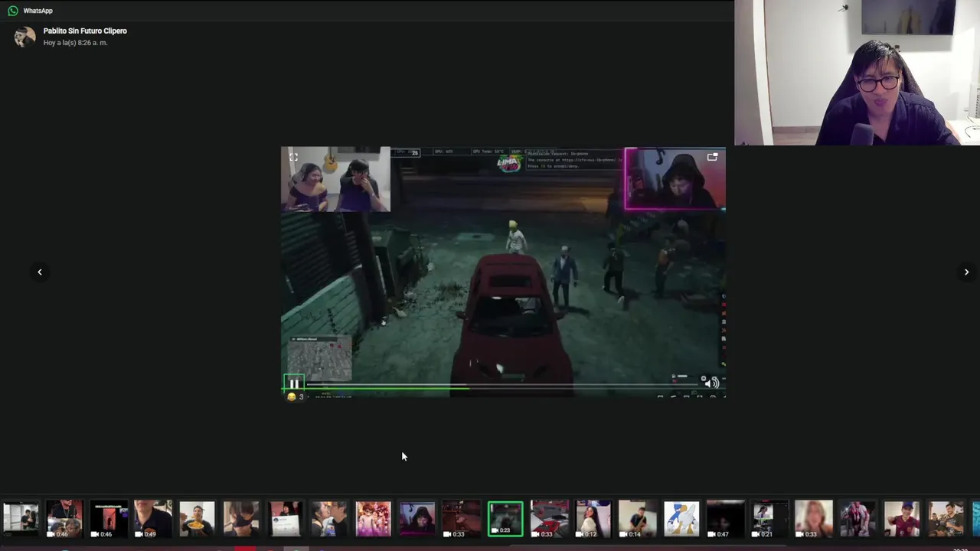The height and width of the screenshot is (551, 980).
Task: Open the 0:12 video thumbnail
Action: click(593, 519)
